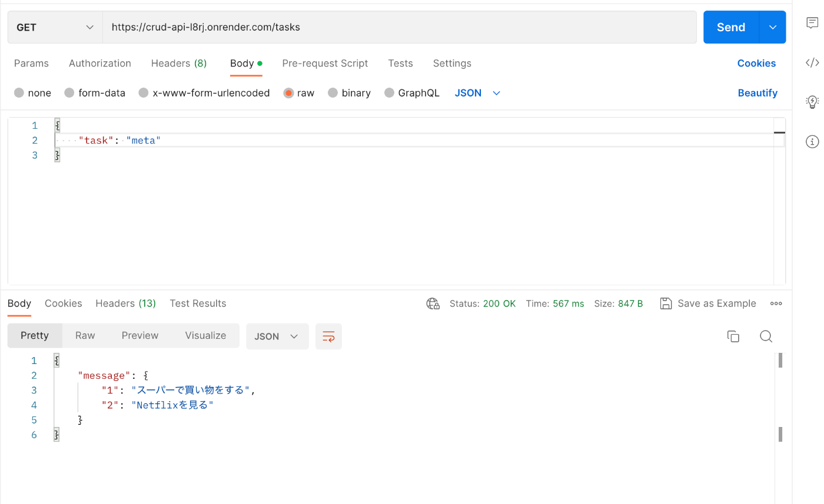The image size is (824, 504).
Task: Open the request Headers (8) tab
Action: (x=179, y=64)
